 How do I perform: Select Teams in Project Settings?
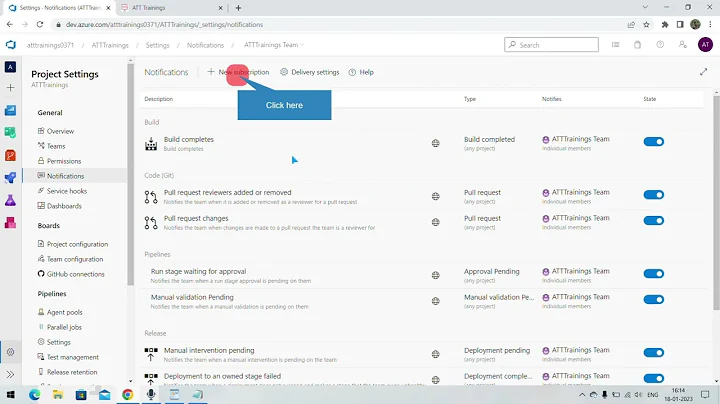click(56, 146)
